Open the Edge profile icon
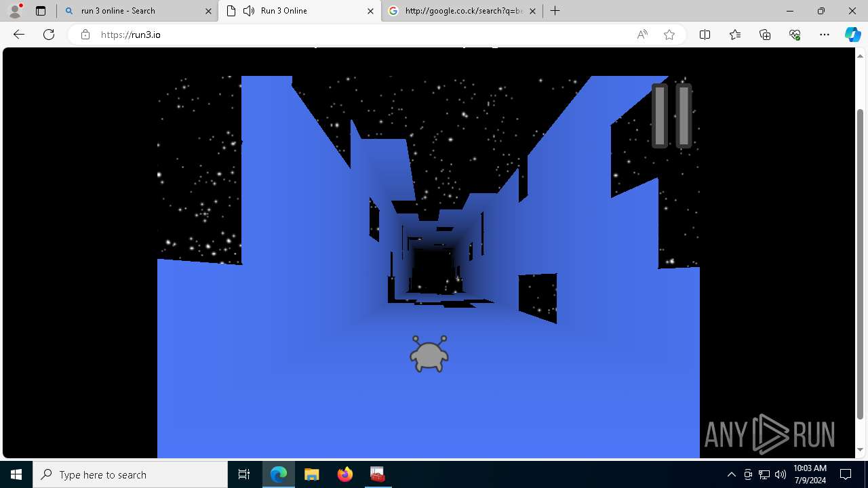This screenshot has height=488, width=868. pyautogui.click(x=15, y=10)
